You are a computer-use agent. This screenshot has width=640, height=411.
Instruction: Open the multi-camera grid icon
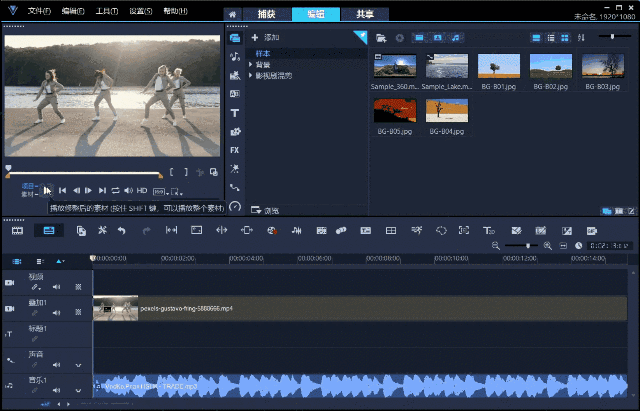391,231
